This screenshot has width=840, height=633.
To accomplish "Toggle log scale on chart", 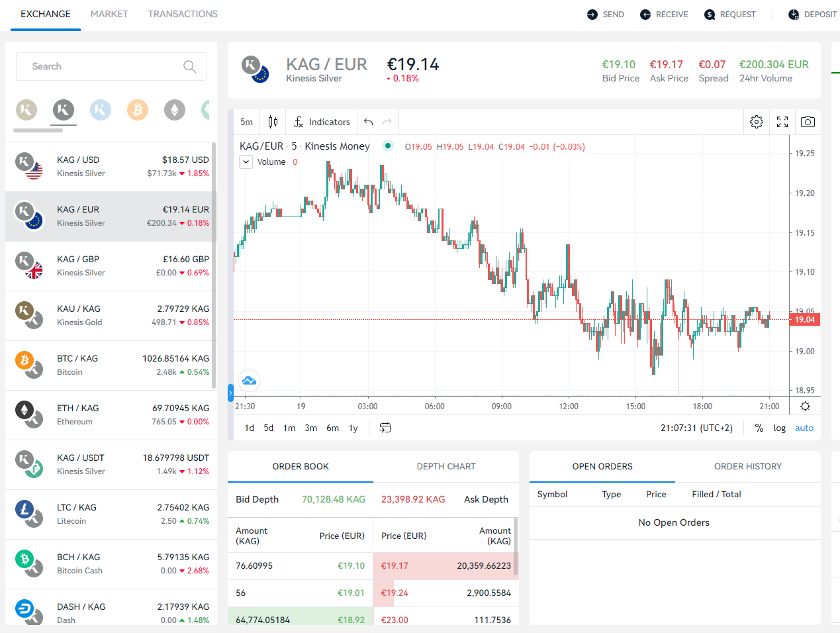I will pos(780,428).
